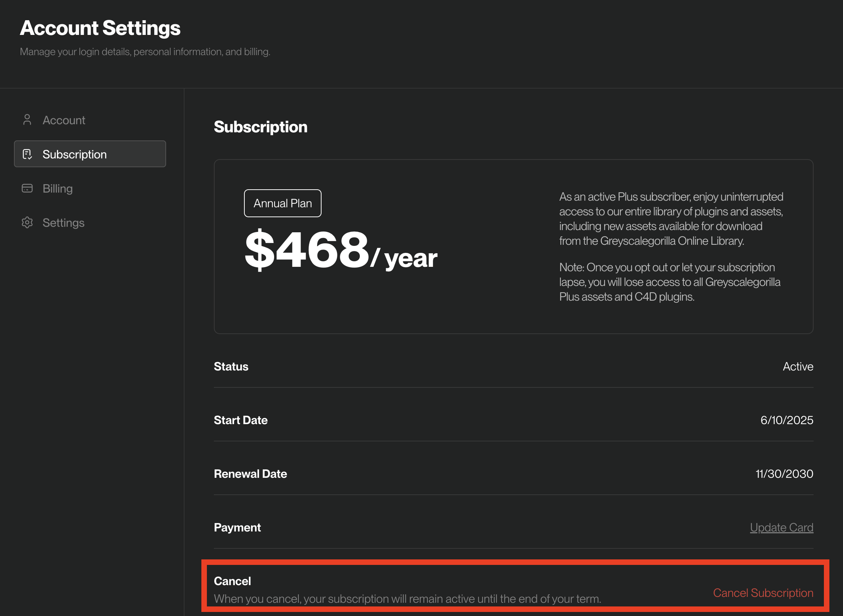
Task: Click the 11/30/2030 renewal date value
Action: tap(784, 473)
